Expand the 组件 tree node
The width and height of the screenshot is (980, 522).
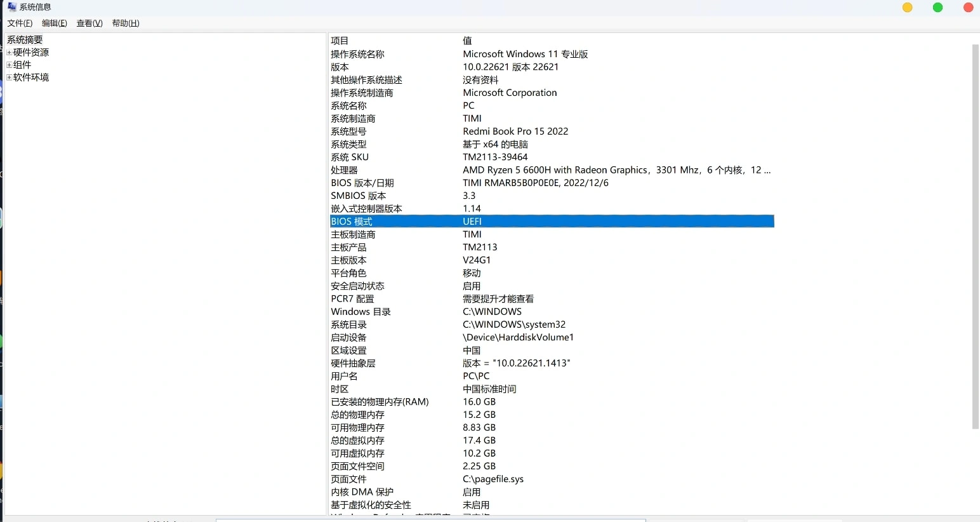(x=9, y=65)
